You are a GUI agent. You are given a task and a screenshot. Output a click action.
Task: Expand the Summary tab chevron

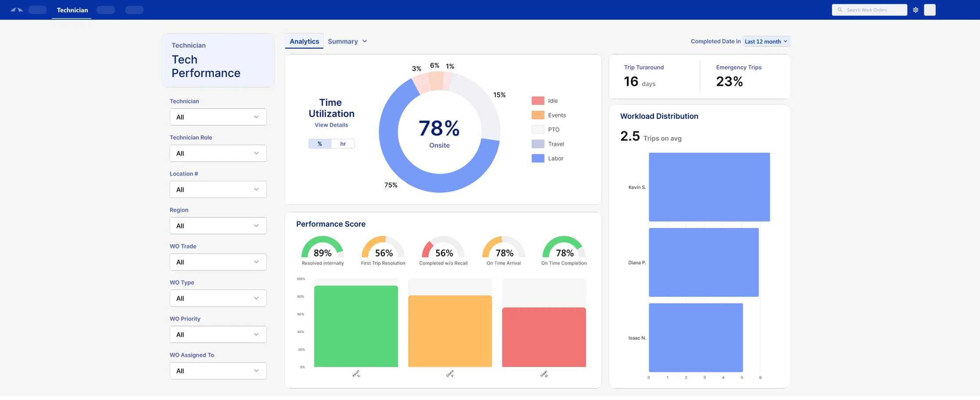[364, 41]
